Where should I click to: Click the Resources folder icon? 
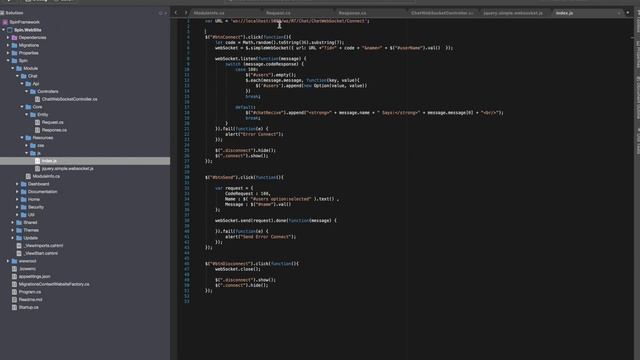[28, 138]
